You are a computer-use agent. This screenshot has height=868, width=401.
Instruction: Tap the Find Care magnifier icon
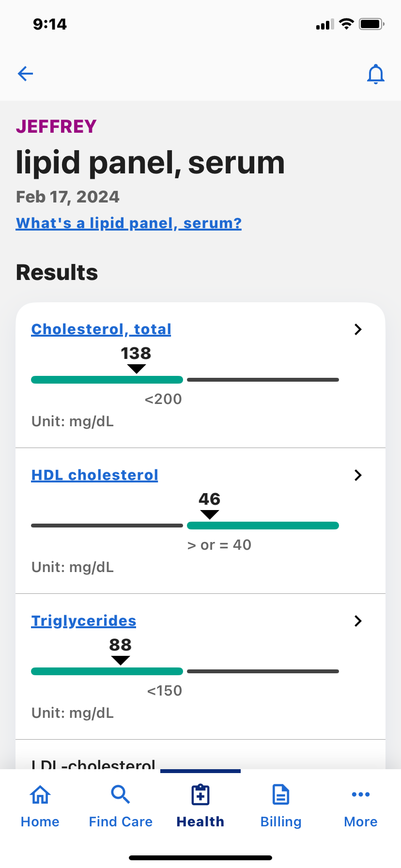click(120, 795)
